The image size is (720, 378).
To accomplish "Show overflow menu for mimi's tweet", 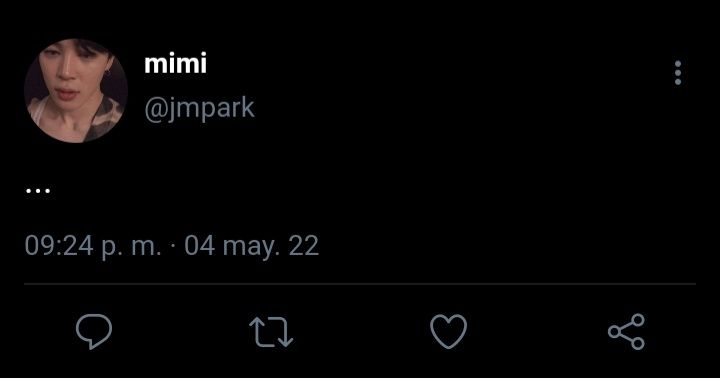I will (x=678, y=73).
